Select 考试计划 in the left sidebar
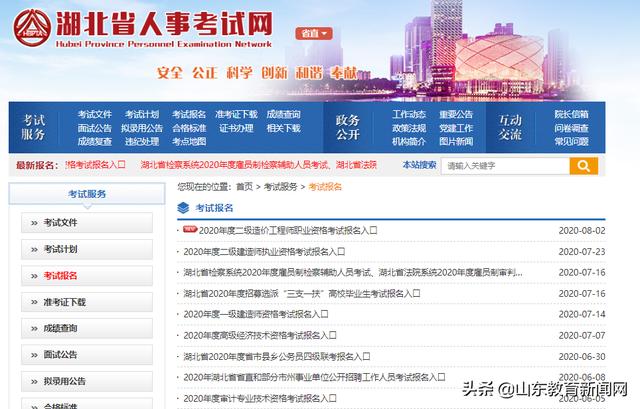640x409 pixels. [87, 249]
